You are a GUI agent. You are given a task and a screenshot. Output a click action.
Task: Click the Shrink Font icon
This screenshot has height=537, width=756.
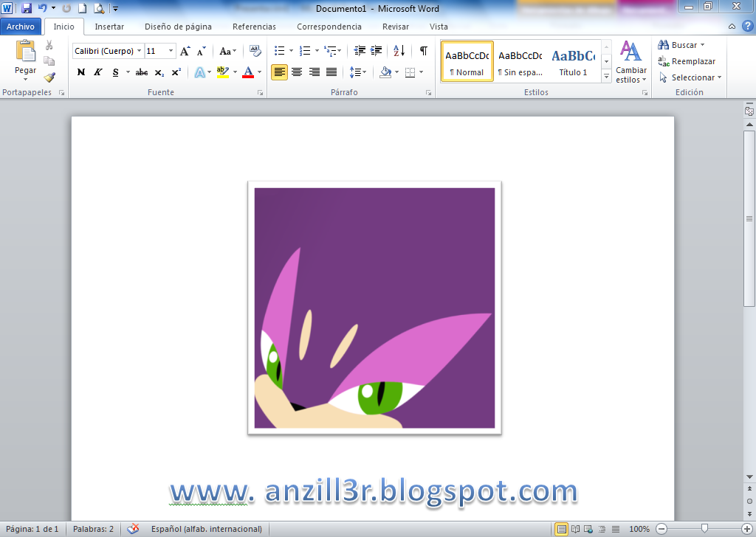pyautogui.click(x=202, y=51)
